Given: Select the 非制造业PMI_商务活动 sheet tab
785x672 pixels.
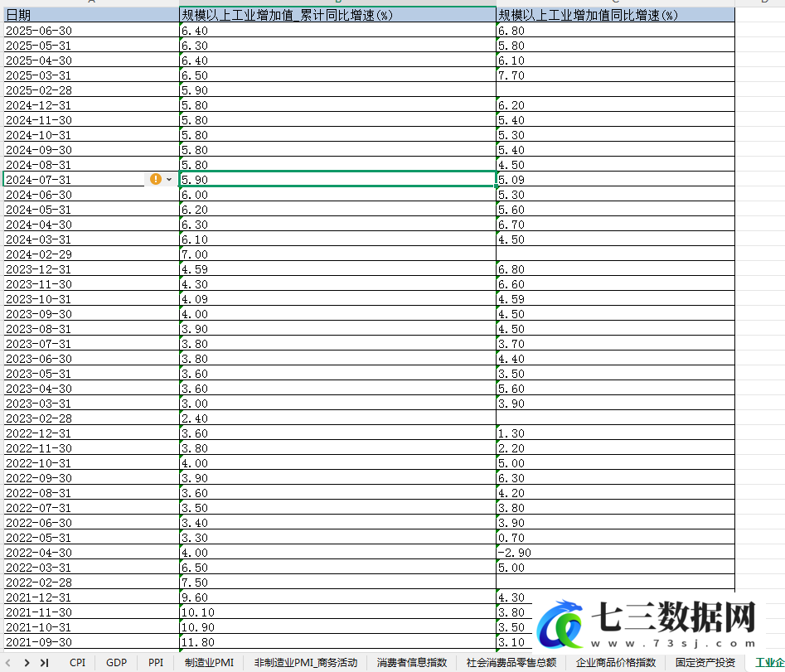Looking at the screenshot, I should pos(305,663).
